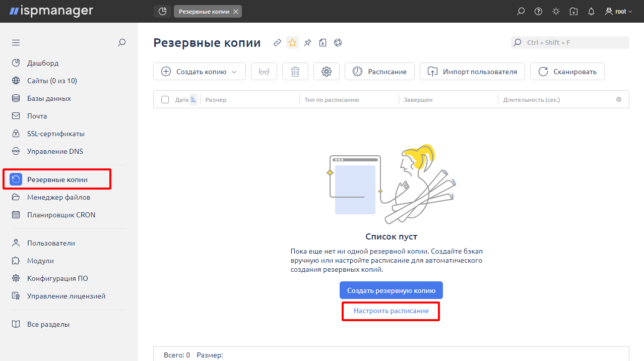The width and height of the screenshot is (644, 361).
Task: Collapse the sidebar with hamburger icon
Action: [x=16, y=43]
